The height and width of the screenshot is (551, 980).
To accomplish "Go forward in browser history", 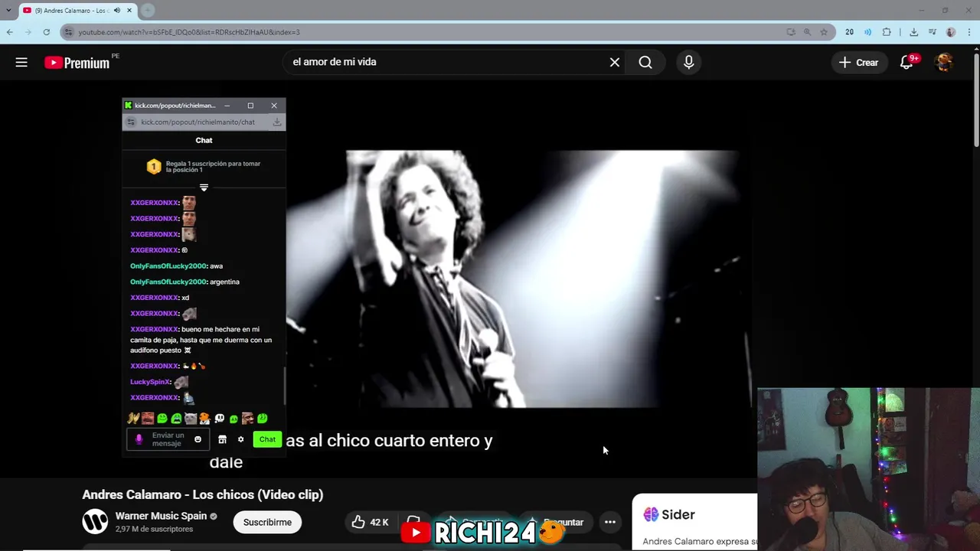I will pyautogui.click(x=28, y=32).
